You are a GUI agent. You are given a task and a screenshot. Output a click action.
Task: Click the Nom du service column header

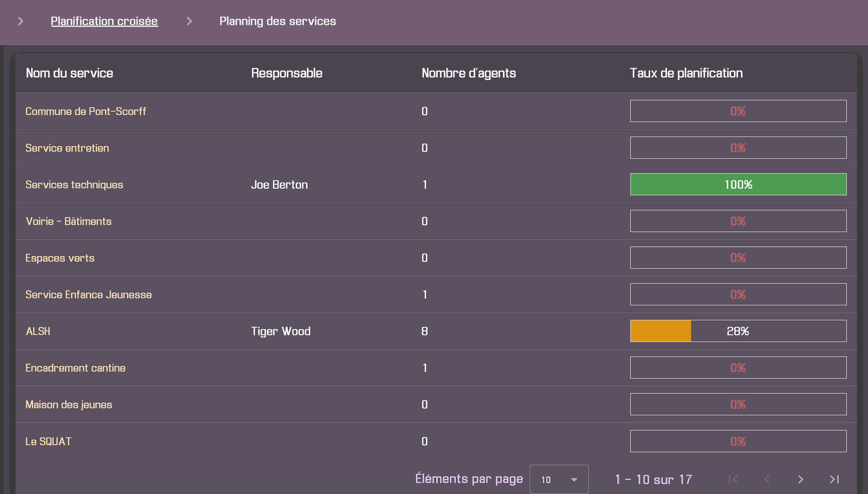(69, 73)
